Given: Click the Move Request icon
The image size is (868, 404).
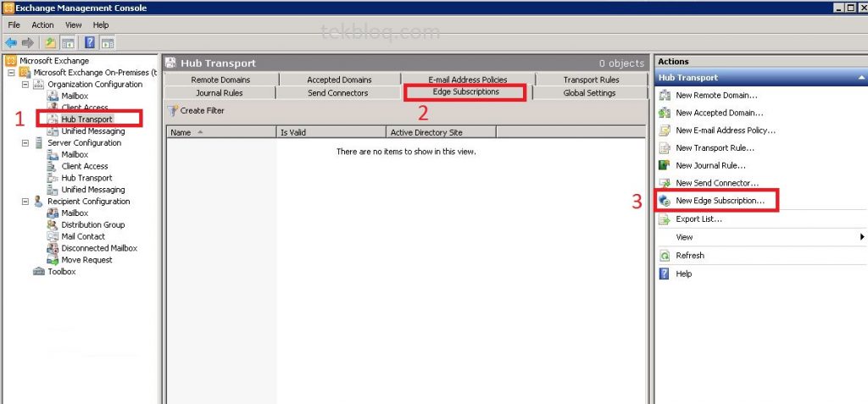Looking at the screenshot, I should [53, 260].
